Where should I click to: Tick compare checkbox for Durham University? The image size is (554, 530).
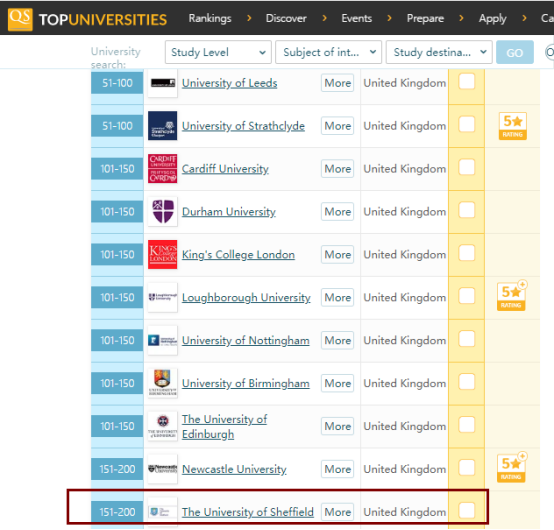467,210
